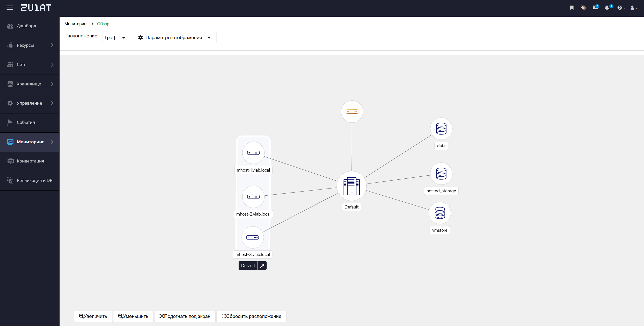Open the user account menu

pyautogui.click(x=634, y=8)
